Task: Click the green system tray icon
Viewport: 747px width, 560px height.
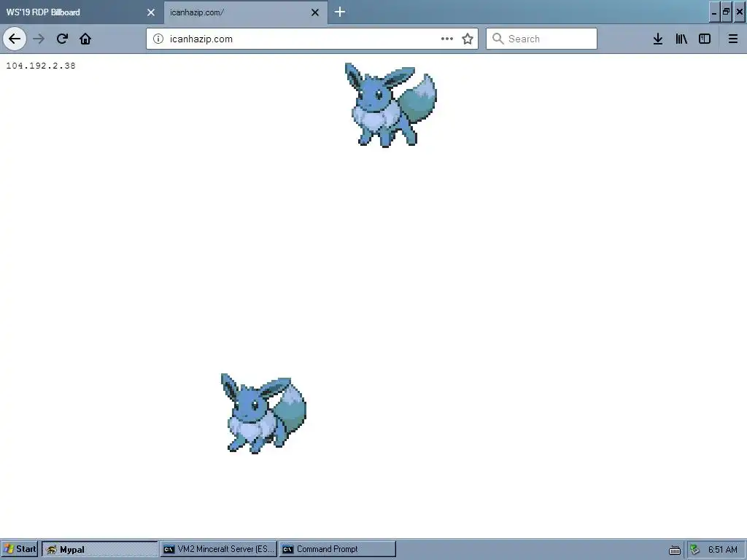Action: 695,550
